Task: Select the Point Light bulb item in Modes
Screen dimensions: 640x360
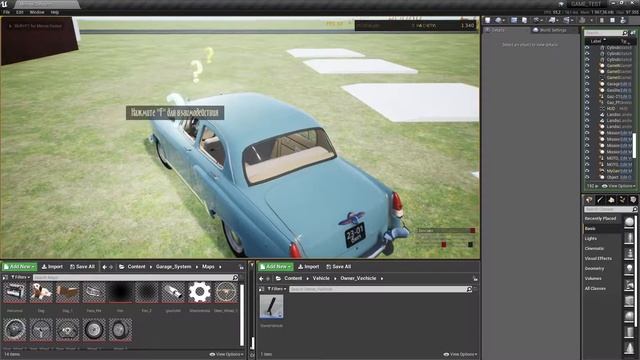Action: click(629, 269)
